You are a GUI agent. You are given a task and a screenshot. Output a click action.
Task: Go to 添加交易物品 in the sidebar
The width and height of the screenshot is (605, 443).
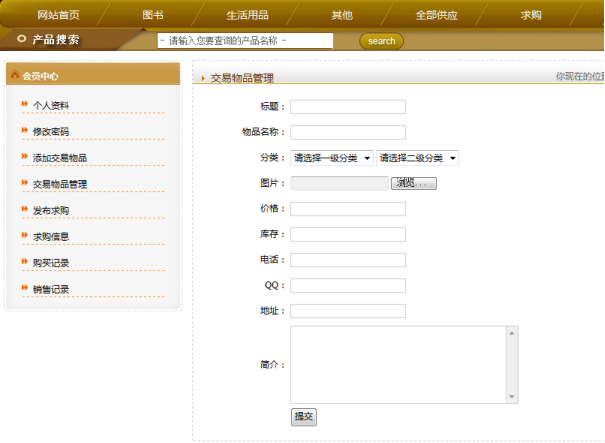coord(60,158)
